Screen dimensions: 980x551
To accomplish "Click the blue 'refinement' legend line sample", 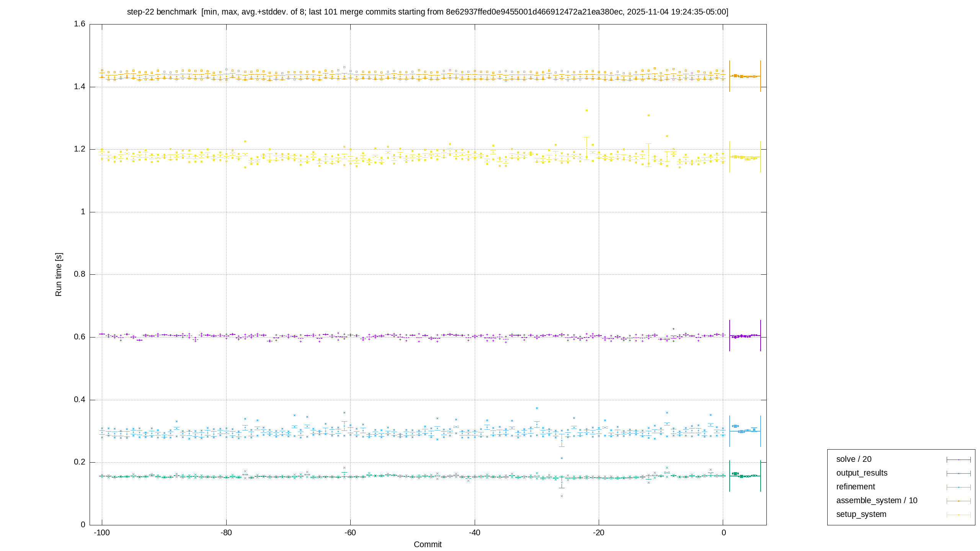I will pos(959,487).
